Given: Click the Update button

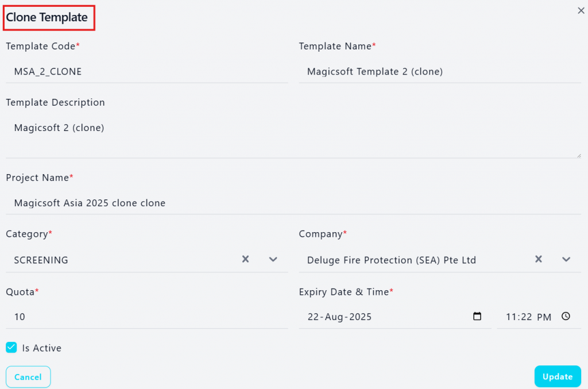Looking at the screenshot, I should (558, 376).
